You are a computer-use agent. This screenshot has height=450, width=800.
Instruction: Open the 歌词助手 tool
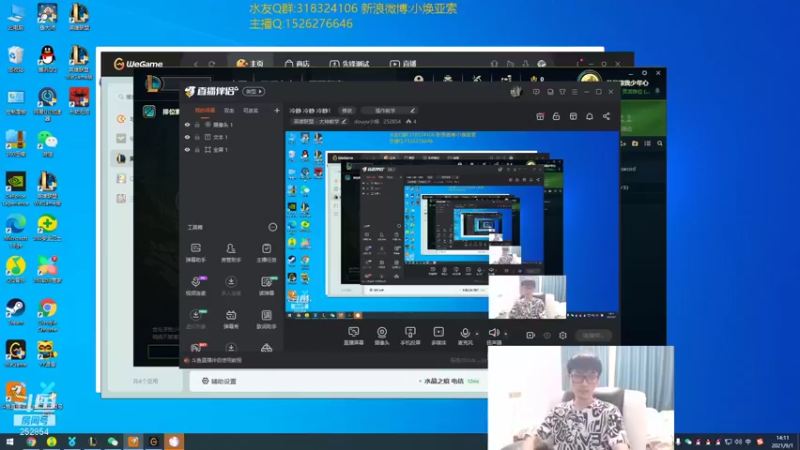pos(266,319)
